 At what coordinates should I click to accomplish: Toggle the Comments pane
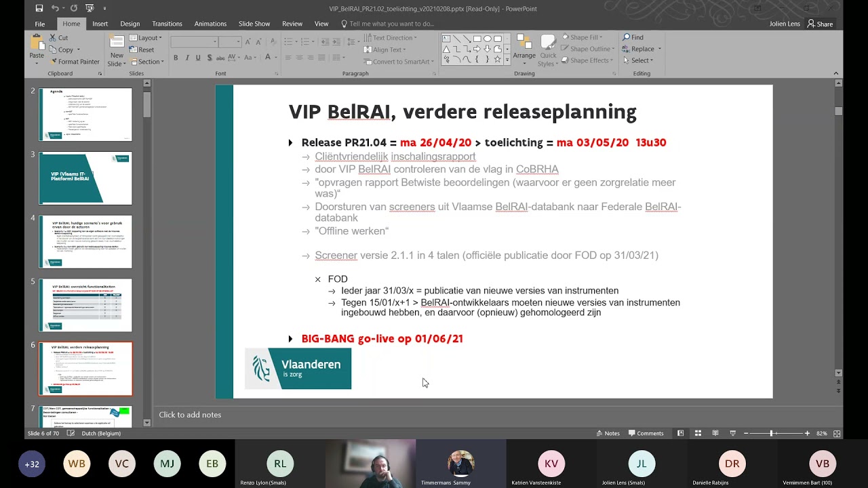(x=646, y=433)
